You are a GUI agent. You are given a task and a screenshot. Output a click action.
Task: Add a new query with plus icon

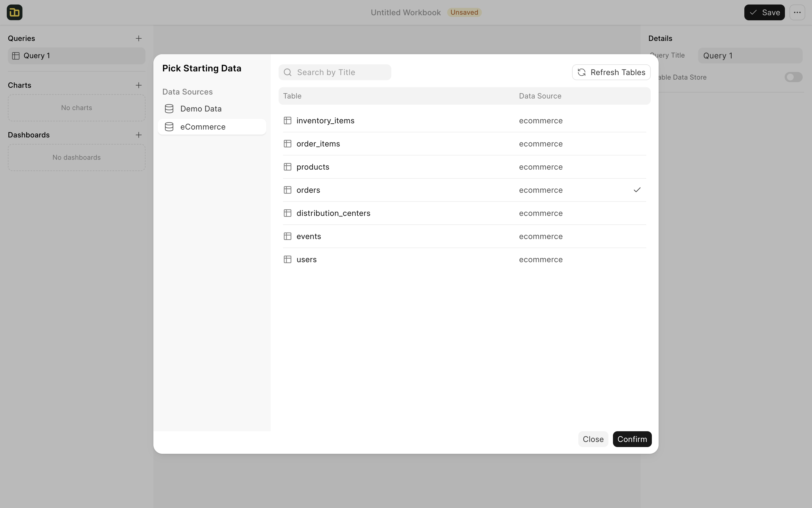coord(139,38)
